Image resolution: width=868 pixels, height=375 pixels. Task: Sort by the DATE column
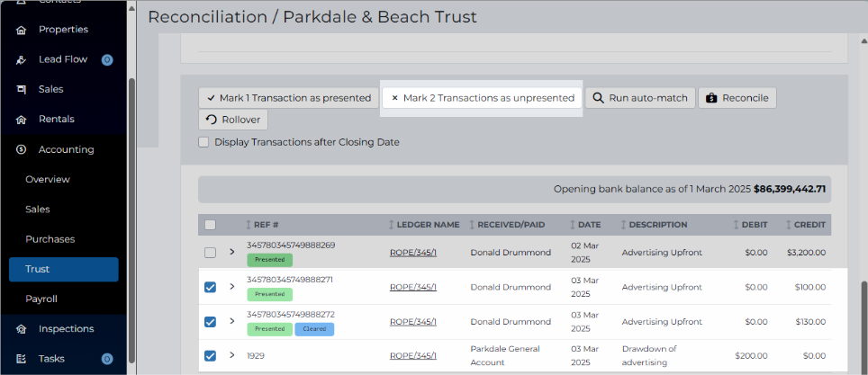tap(585, 225)
